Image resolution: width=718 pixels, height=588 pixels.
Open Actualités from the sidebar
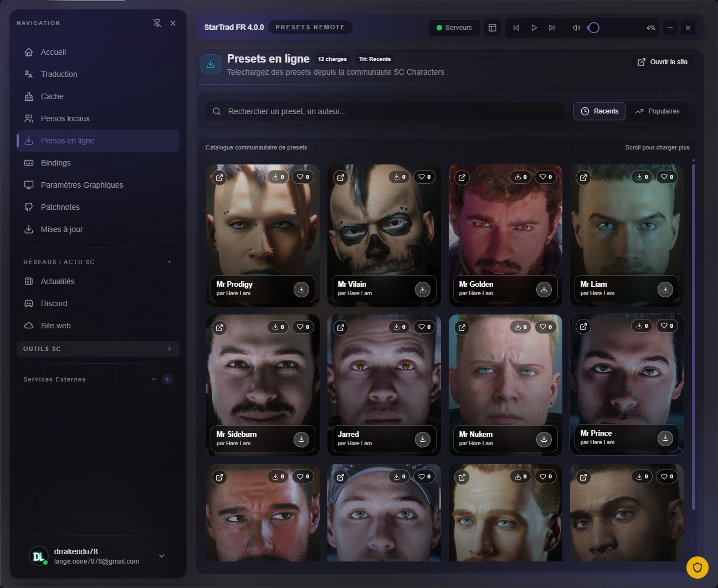[59, 281]
